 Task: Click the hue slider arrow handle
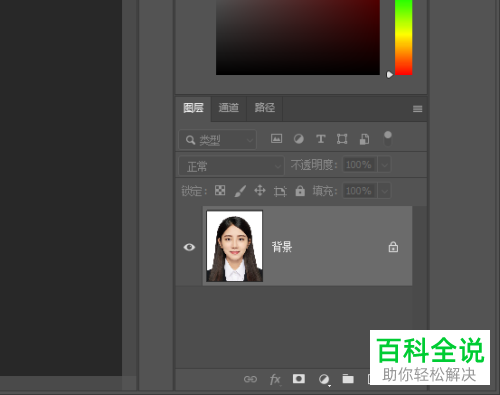click(389, 74)
